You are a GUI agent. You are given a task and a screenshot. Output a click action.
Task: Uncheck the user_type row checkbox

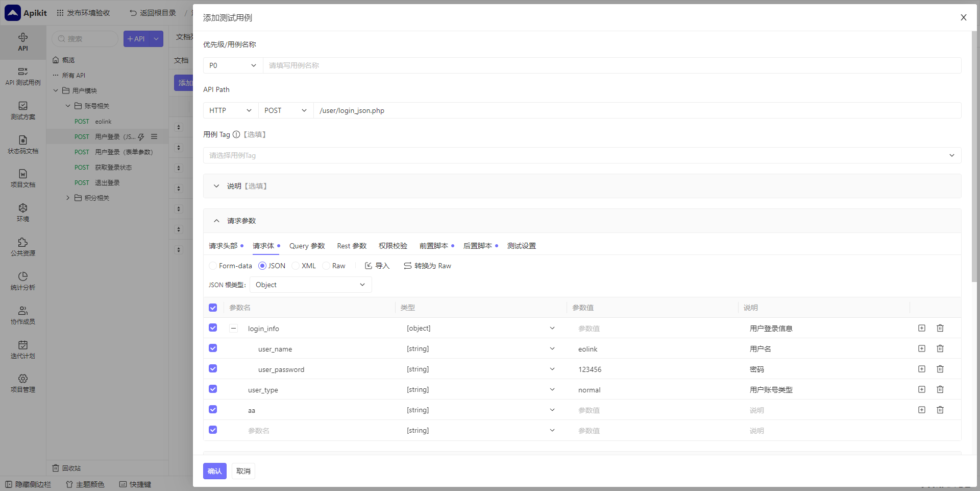(213, 389)
